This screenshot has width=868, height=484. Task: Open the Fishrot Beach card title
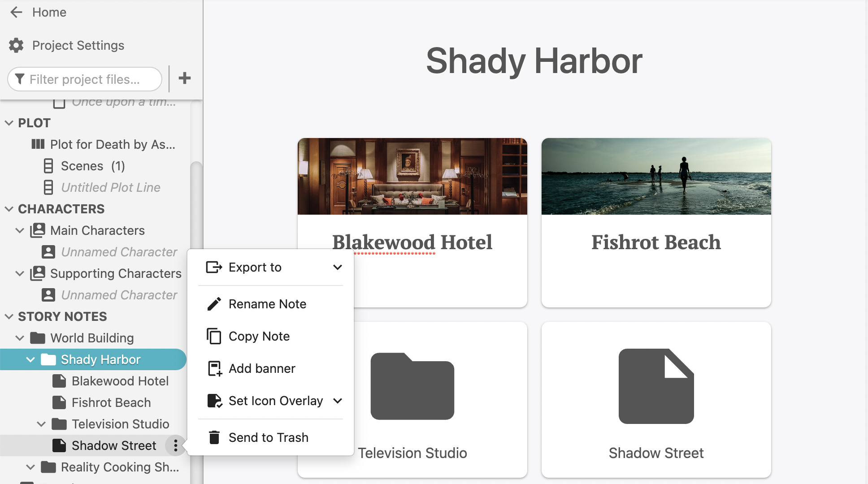tap(656, 242)
